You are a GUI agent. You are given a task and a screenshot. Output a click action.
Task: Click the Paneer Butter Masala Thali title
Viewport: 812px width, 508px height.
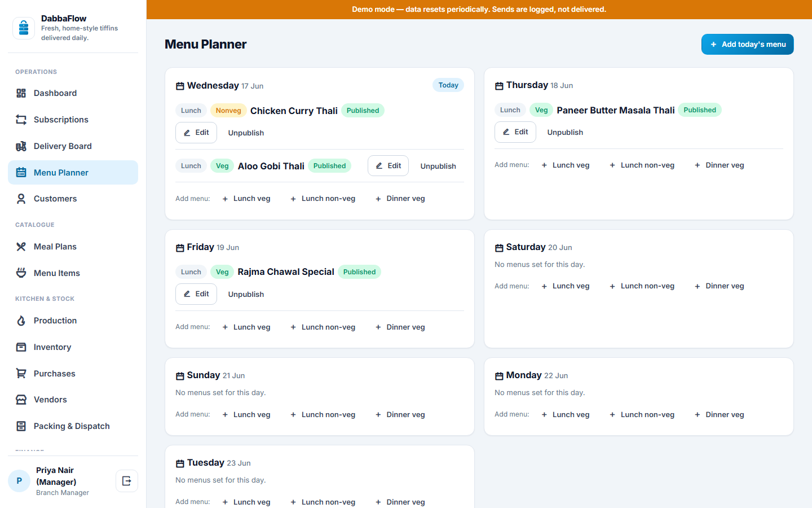[616, 110]
